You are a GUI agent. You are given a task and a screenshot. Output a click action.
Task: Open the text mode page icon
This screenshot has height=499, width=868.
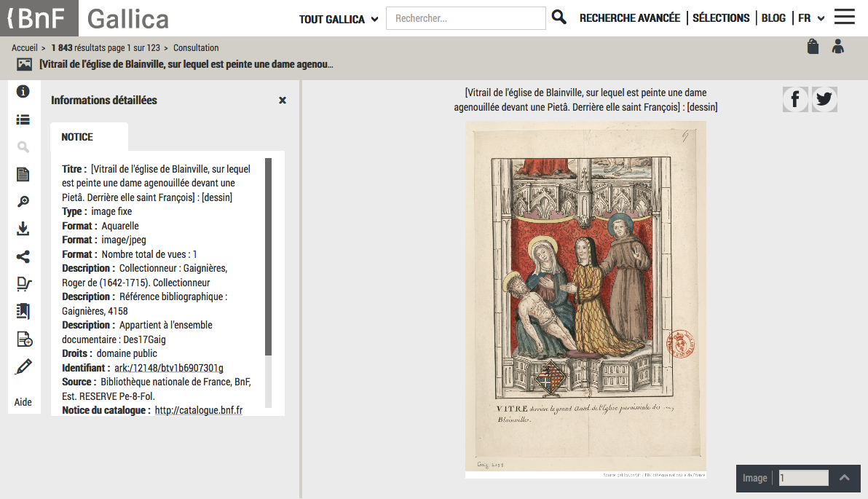[x=23, y=174]
